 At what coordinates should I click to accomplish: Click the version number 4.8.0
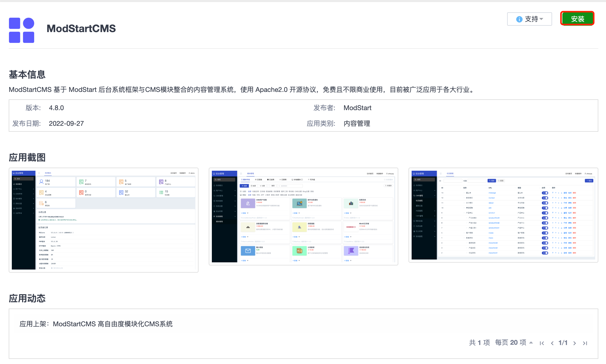[x=56, y=108]
